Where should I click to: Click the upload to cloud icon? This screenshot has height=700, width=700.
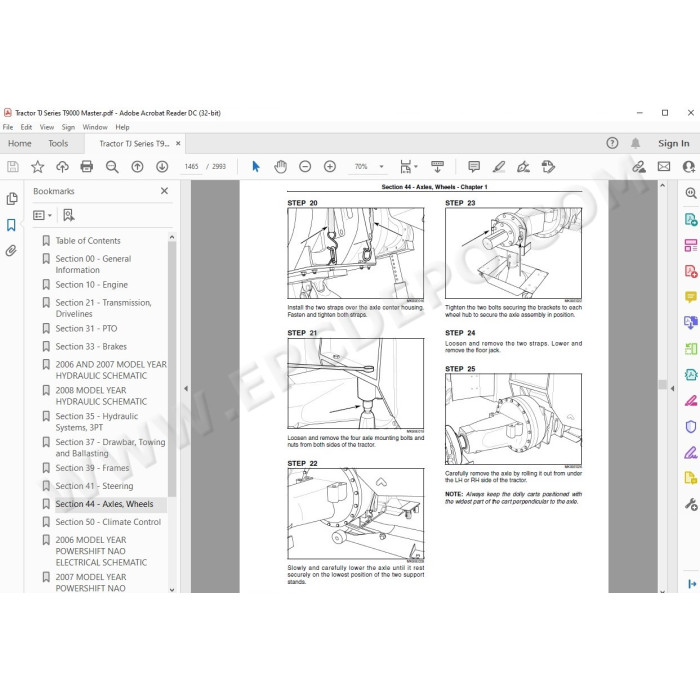coord(62,167)
